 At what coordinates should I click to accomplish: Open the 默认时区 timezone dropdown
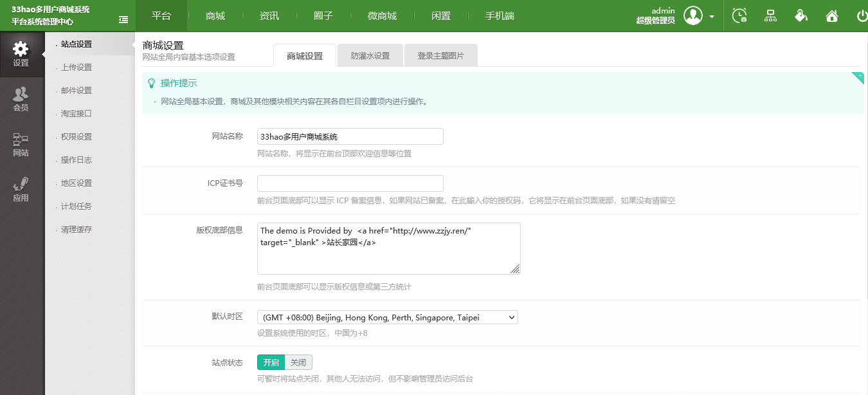click(388, 317)
